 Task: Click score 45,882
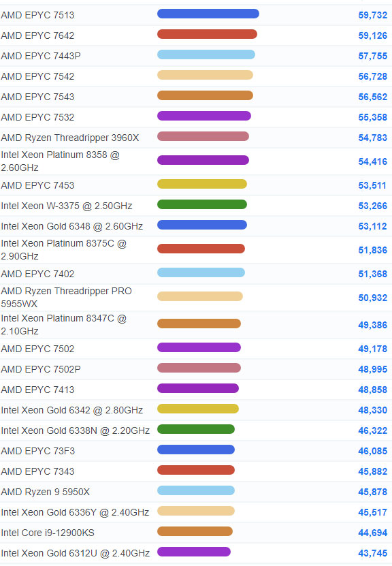pos(372,471)
